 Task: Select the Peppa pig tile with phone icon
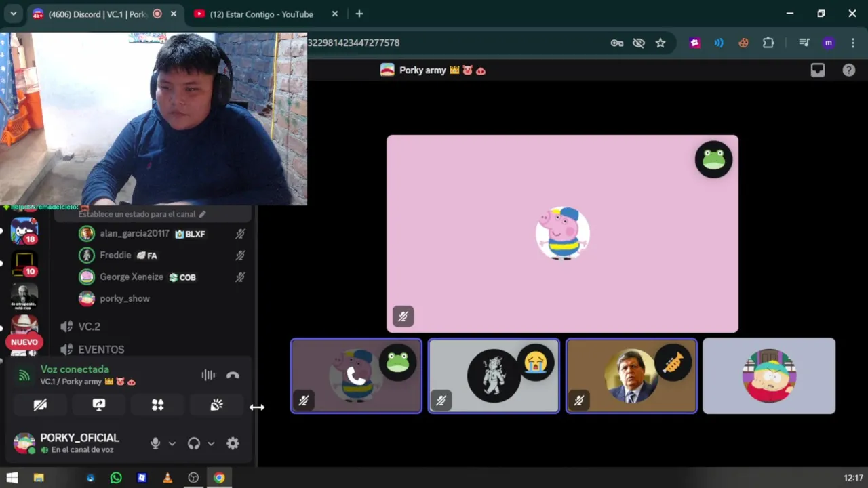coord(356,375)
